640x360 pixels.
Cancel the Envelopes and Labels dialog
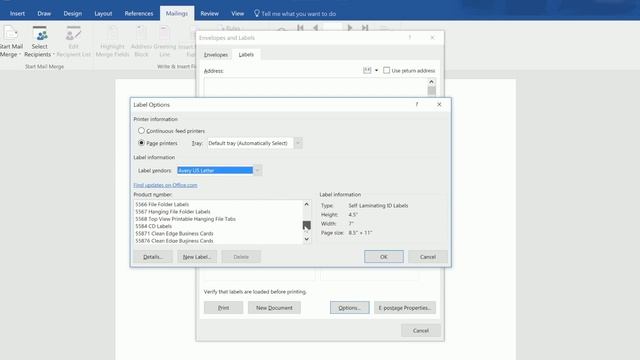tap(421, 331)
